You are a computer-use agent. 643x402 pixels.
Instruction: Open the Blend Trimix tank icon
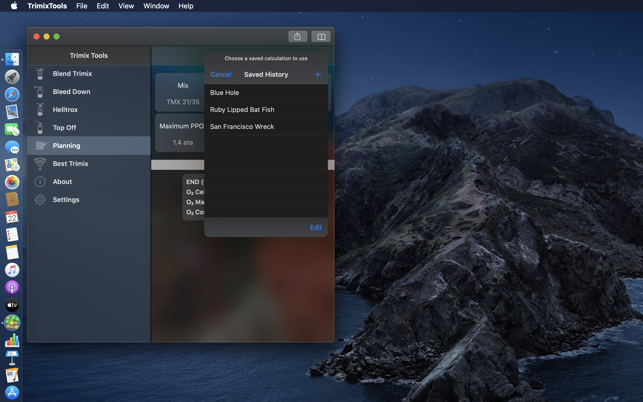(40, 74)
